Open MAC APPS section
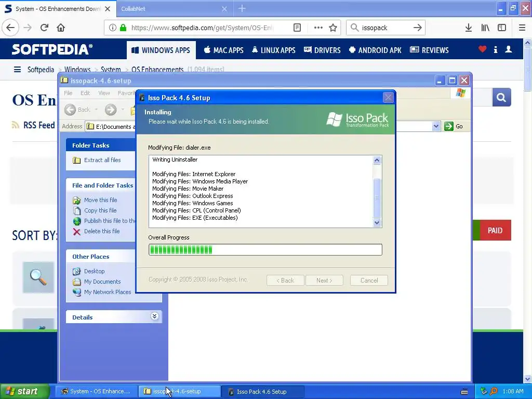This screenshot has width=532, height=399. pyautogui.click(x=223, y=50)
